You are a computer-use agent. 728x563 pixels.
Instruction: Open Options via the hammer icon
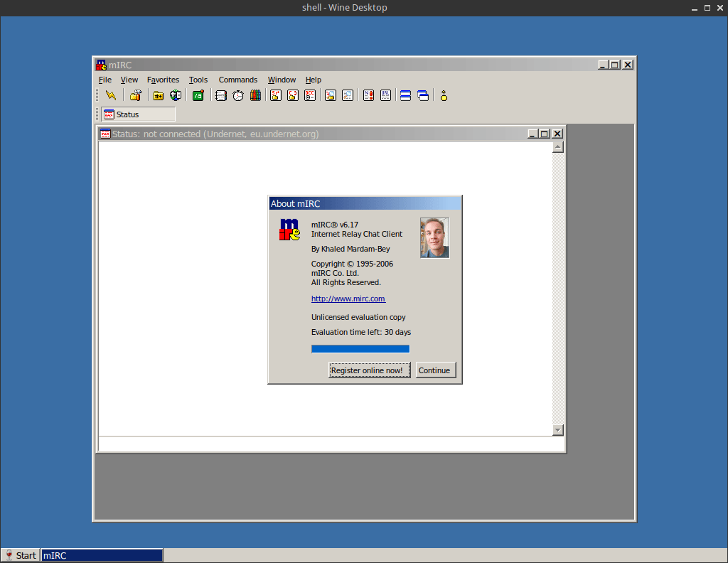[135, 95]
